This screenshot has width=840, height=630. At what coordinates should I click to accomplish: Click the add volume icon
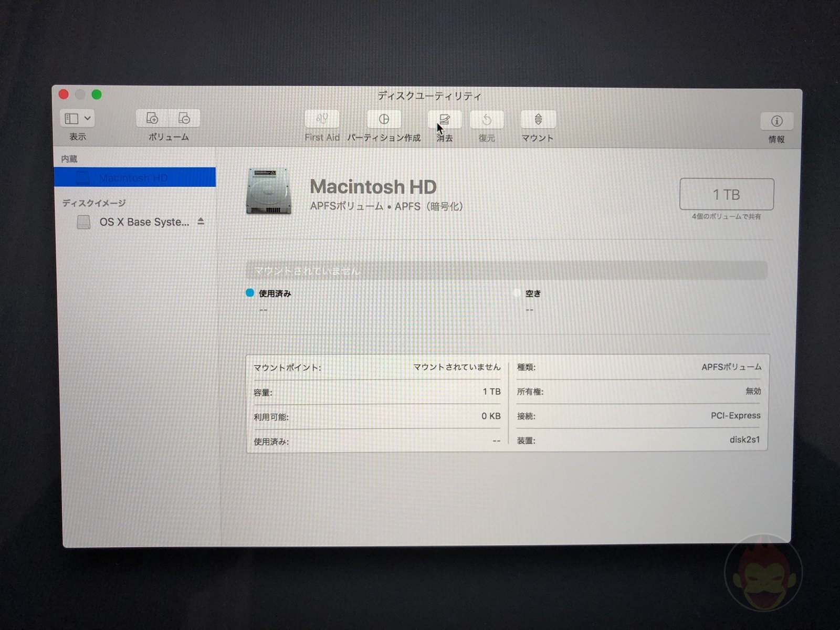(x=152, y=118)
